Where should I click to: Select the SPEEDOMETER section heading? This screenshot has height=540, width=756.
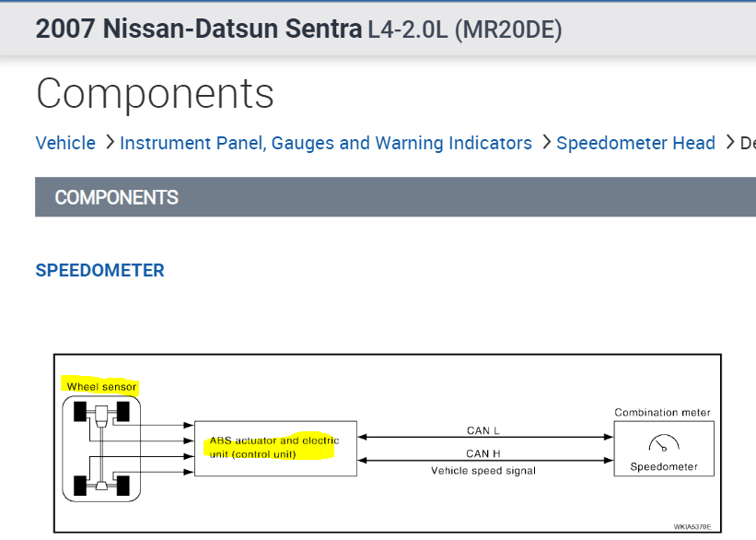click(99, 270)
